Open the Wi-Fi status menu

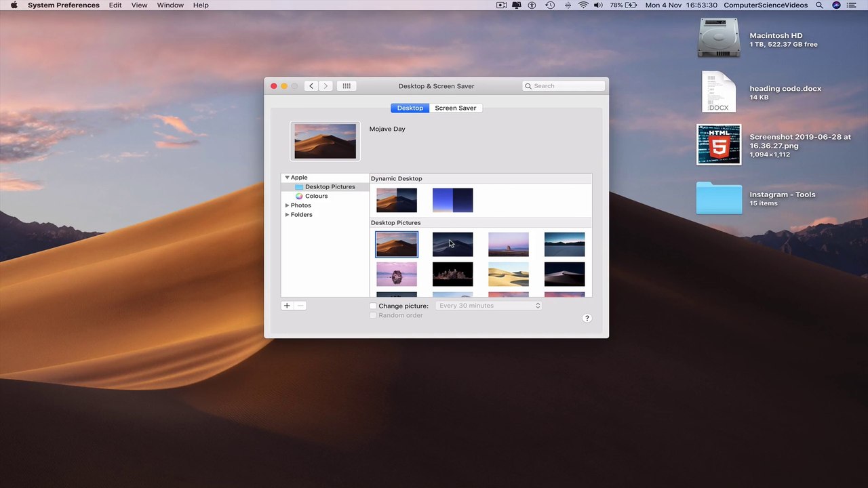pos(583,5)
